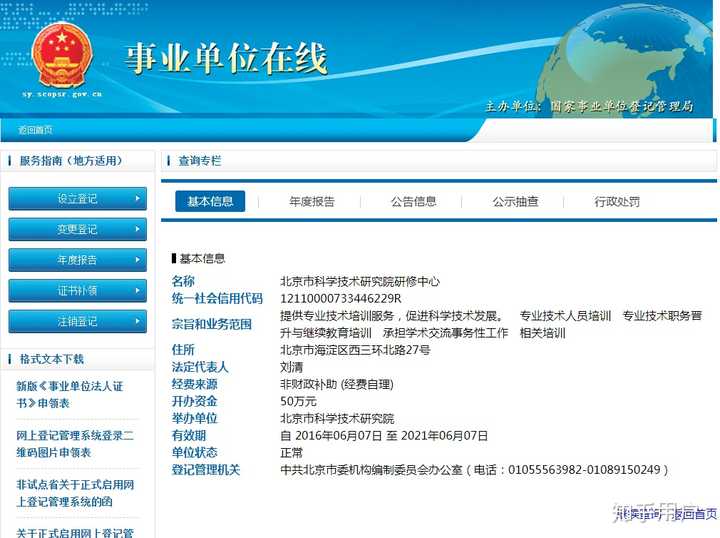The image size is (720, 538).
Task: Click the 有效期 field label
Action: click(x=189, y=436)
